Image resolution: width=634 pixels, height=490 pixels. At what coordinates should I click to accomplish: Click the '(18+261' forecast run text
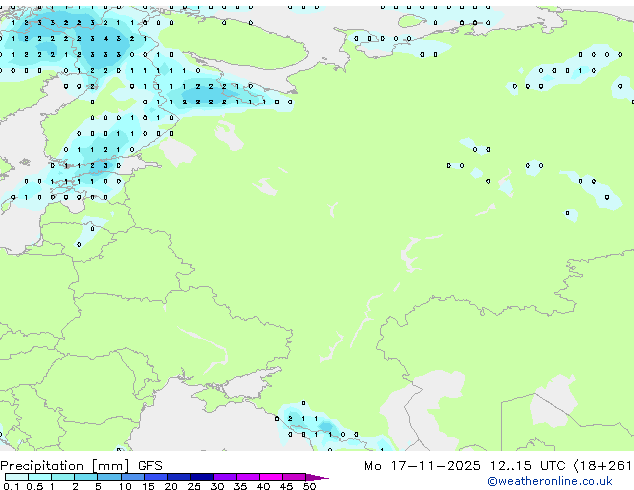click(x=603, y=466)
